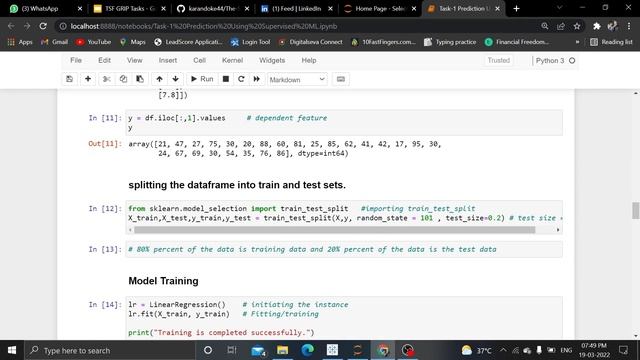
Task: Interrupt the kernel with stop icon
Action: pyautogui.click(x=225, y=79)
